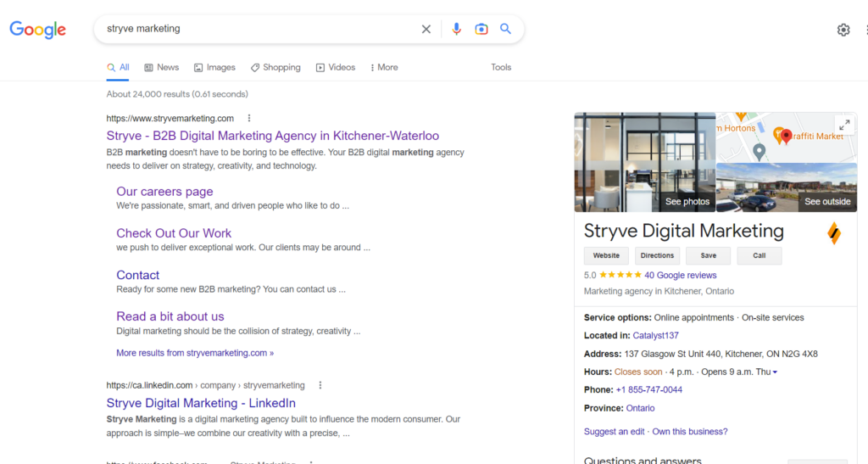Click inside the search query field
The image size is (868, 464).
pyautogui.click(x=260, y=29)
